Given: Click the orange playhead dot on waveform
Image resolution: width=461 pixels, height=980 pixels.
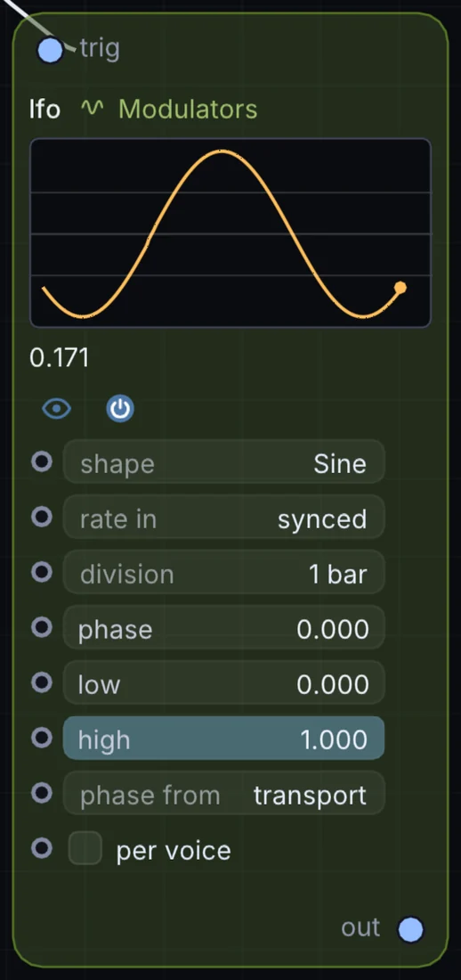Looking at the screenshot, I should pyautogui.click(x=400, y=288).
